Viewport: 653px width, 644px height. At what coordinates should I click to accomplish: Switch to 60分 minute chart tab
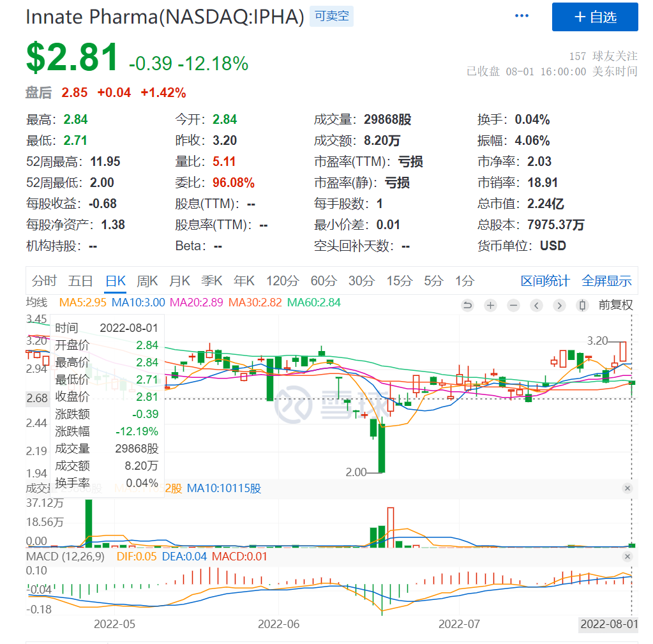[324, 281]
